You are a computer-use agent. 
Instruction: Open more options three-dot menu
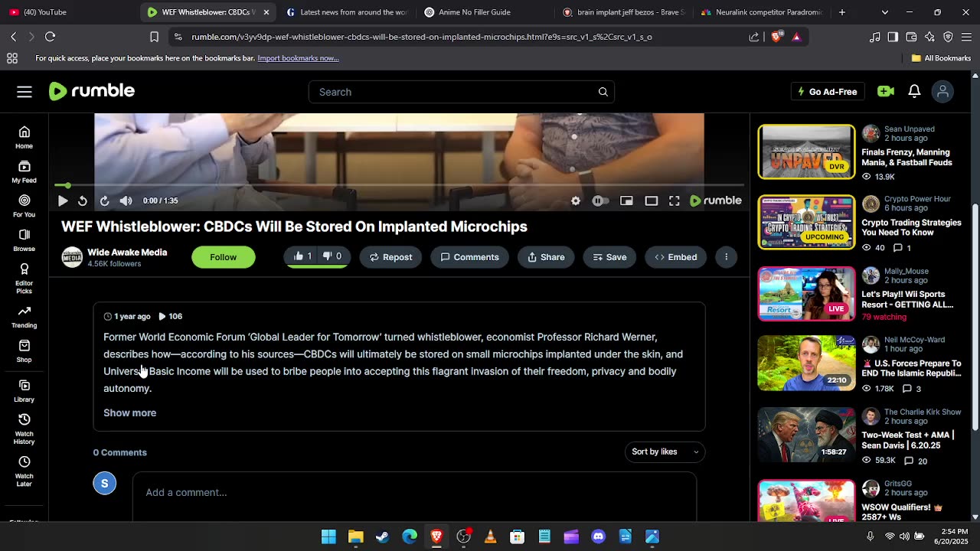726,257
